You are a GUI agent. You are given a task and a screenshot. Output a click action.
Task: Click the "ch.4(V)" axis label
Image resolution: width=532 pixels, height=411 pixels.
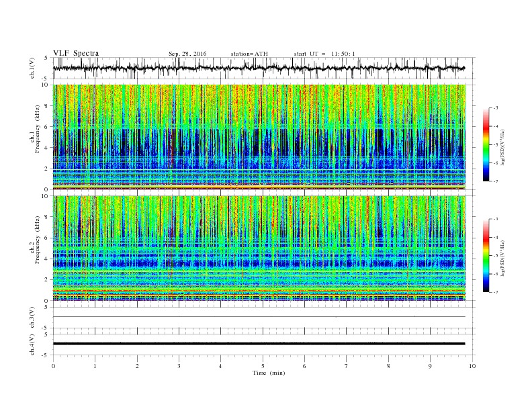tap(32, 345)
